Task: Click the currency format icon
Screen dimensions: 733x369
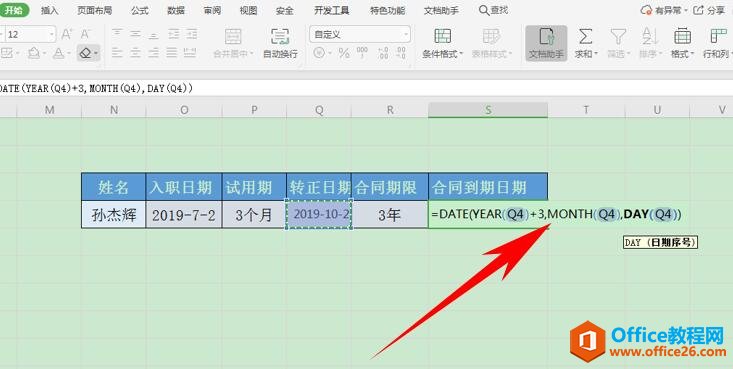Action: (320, 53)
